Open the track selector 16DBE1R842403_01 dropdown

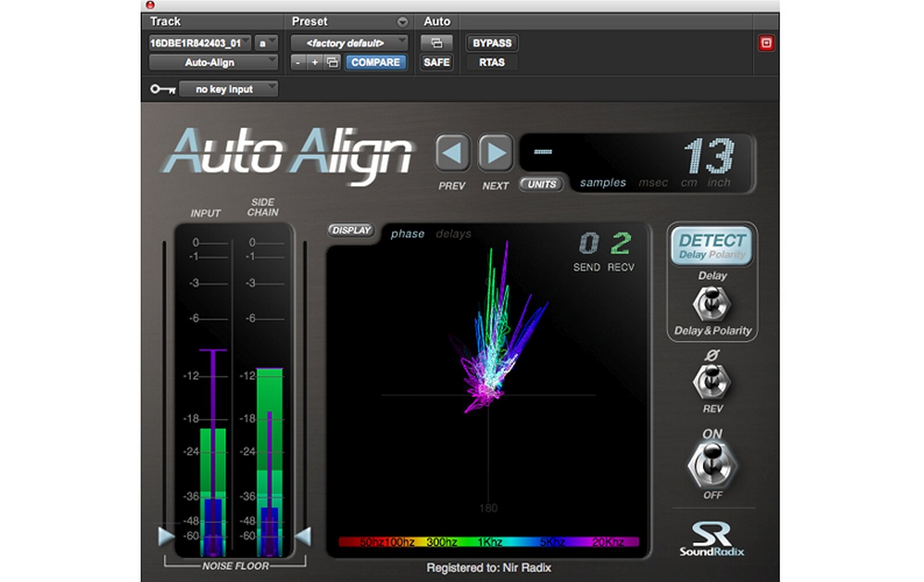200,43
